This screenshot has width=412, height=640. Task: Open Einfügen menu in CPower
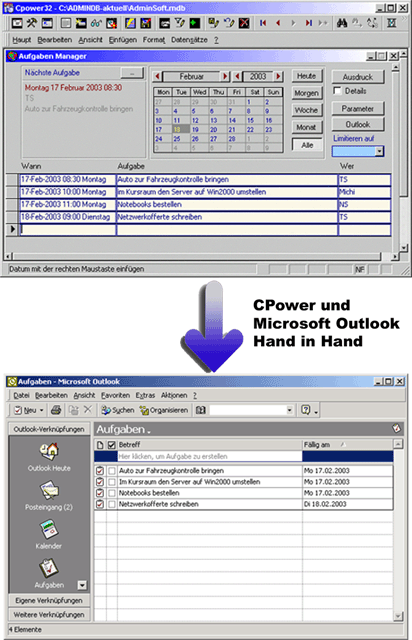(x=122, y=40)
